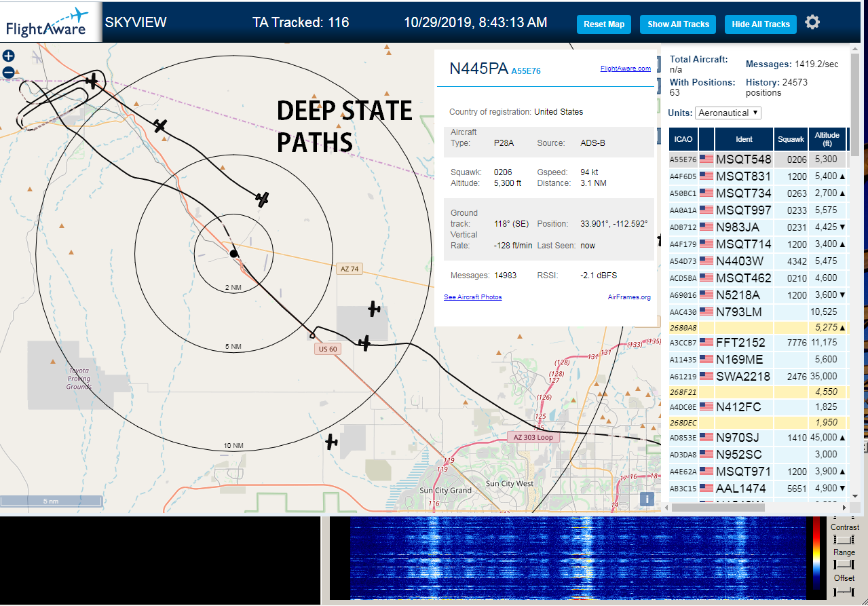The width and height of the screenshot is (868, 606).
Task: Open the Units dropdown (Aeronautical)
Action: [728, 113]
